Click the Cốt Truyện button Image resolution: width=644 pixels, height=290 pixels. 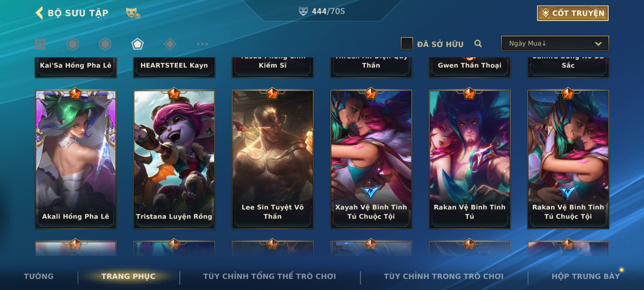pos(573,13)
